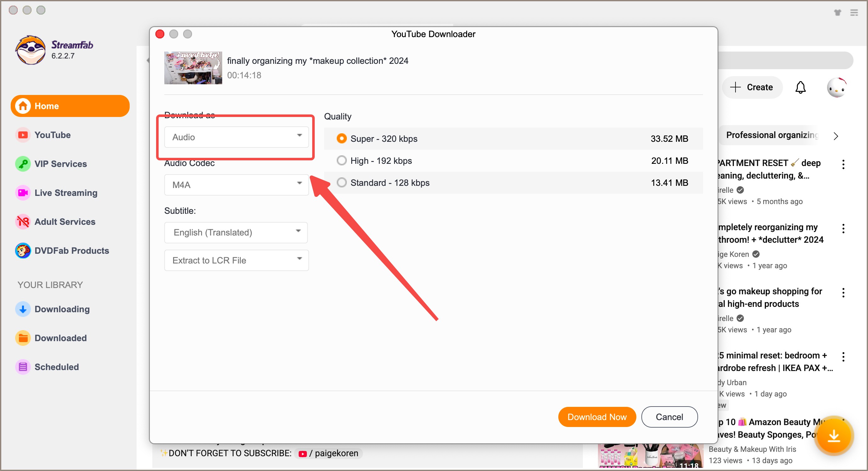Image resolution: width=868 pixels, height=471 pixels.
Task: Open the English (Translated) subtitle dropdown
Action: click(x=235, y=233)
